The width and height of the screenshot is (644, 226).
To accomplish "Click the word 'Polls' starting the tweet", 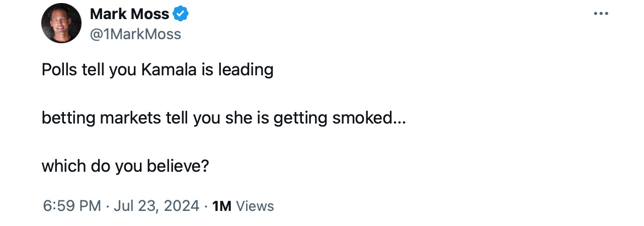I will 58,70.
